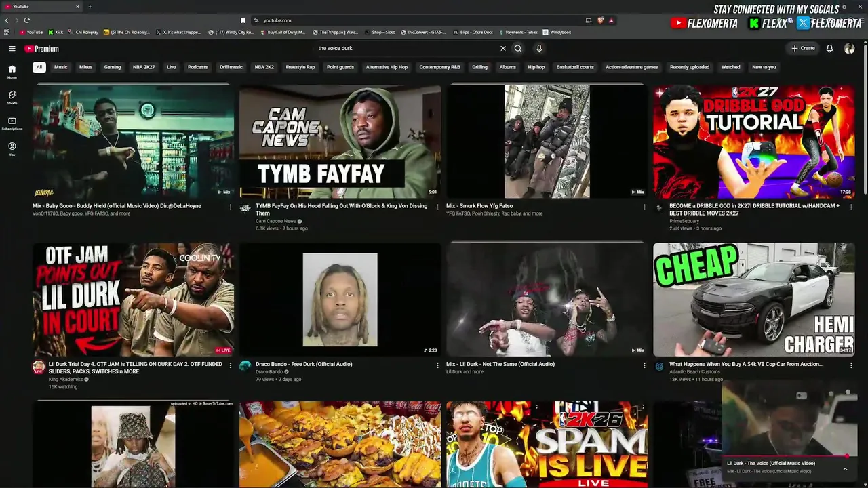Filter feed by Music chip
868x488 pixels.
[61, 67]
